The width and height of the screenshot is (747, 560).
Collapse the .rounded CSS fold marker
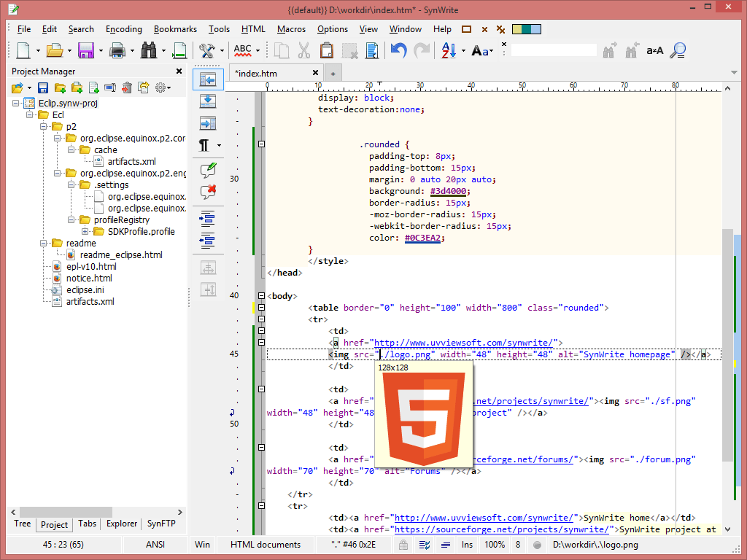[x=260, y=144]
